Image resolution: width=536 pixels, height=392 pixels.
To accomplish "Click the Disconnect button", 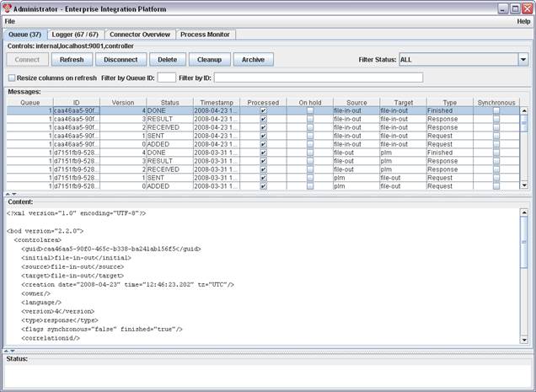I will (x=121, y=60).
